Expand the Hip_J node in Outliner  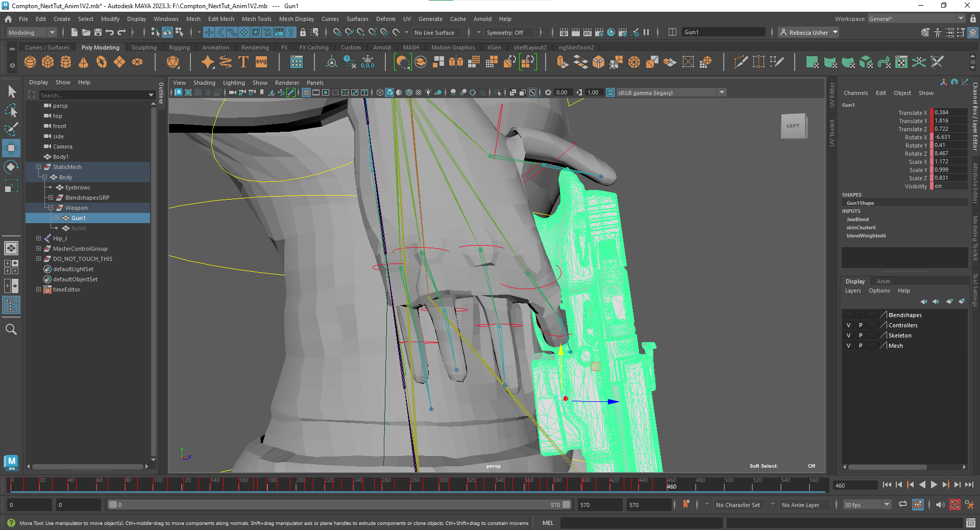[38, 238]
